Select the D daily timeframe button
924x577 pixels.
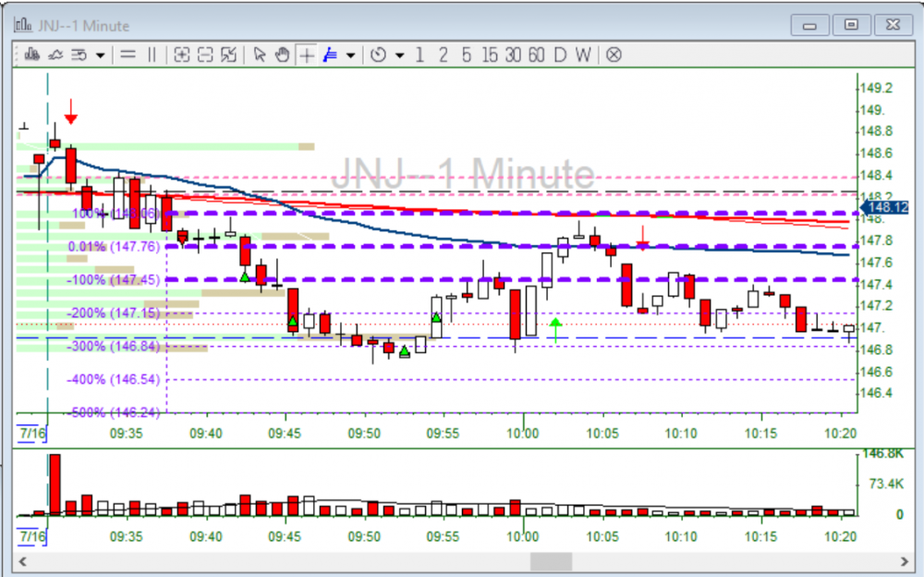pyautogui.click(x=559, y=55)
